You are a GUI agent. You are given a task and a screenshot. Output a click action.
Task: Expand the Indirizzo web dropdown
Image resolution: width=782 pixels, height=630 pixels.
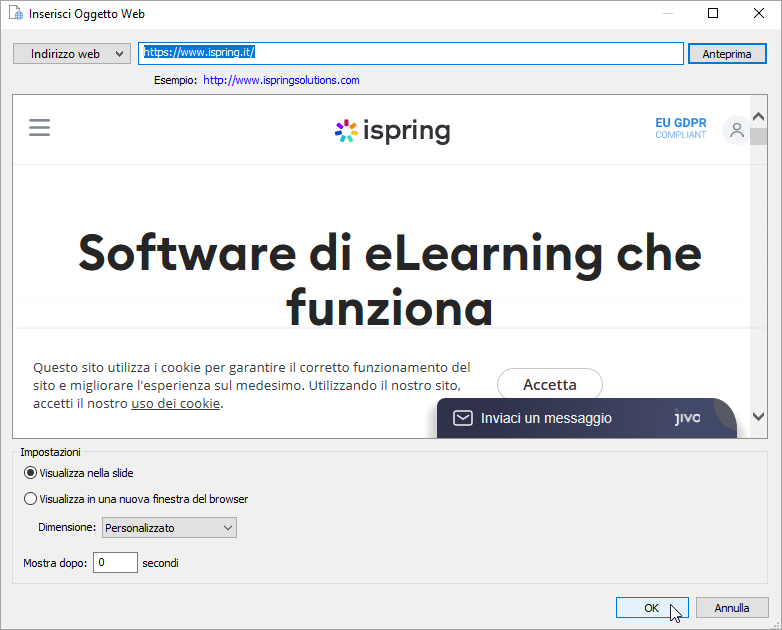pos(71,54)
